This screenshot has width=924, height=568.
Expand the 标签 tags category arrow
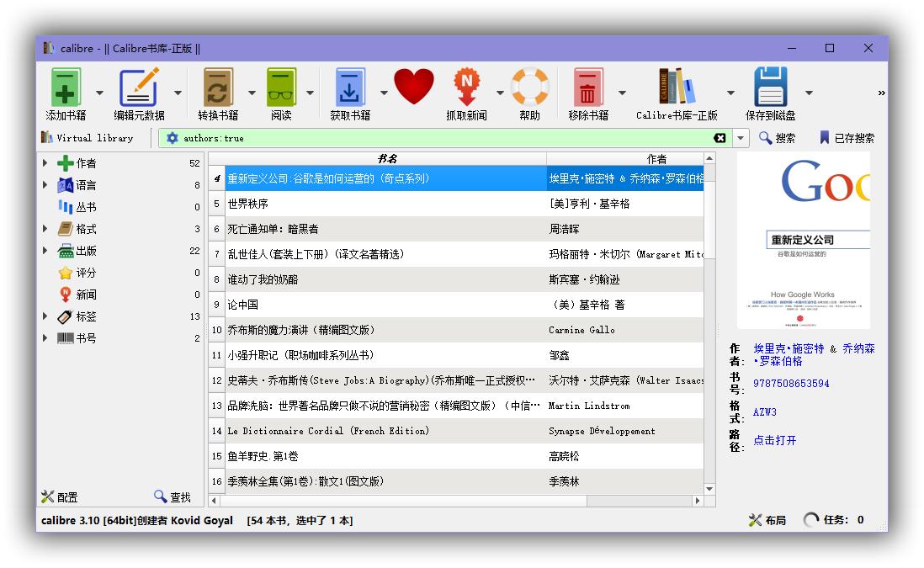click(x=45, y=316)
